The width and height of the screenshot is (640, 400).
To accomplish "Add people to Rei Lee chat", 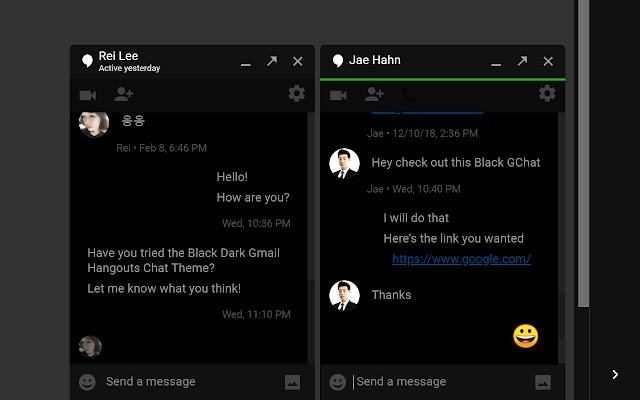I will [124, 94].
